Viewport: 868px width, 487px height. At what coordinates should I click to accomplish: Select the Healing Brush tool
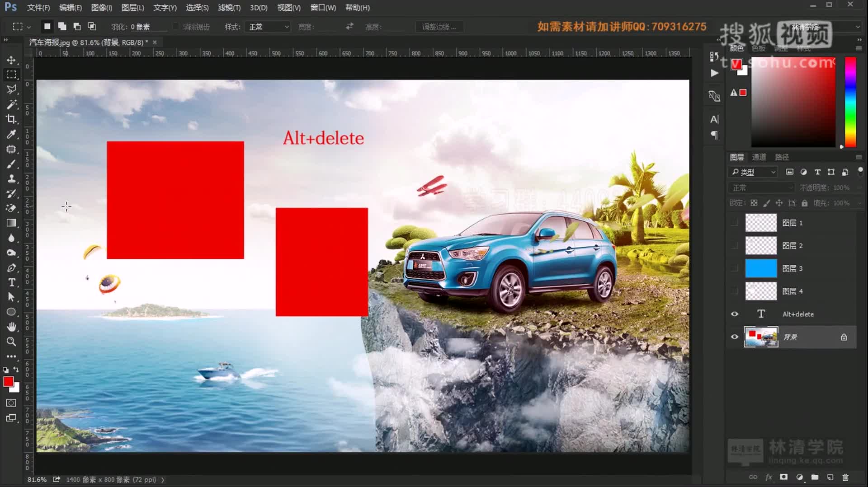[x=11, y=149]
